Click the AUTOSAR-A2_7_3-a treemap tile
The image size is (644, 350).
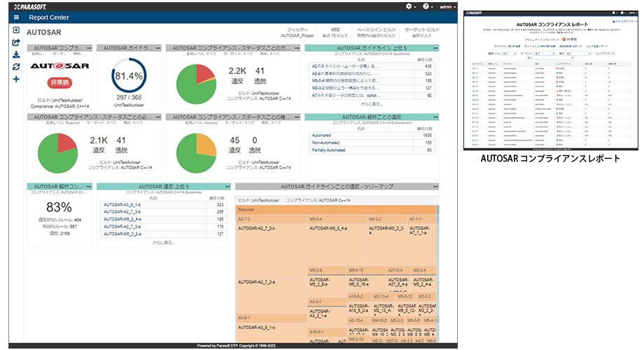coord(271,296)
